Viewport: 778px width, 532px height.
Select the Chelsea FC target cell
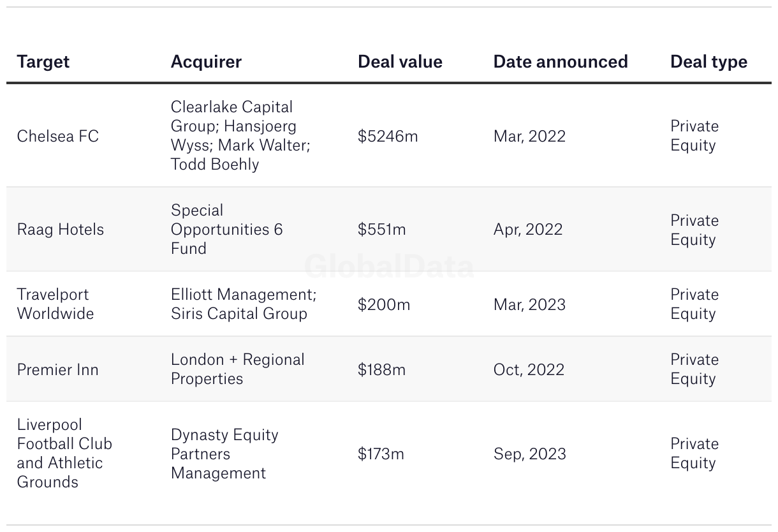tap(58, 136)
